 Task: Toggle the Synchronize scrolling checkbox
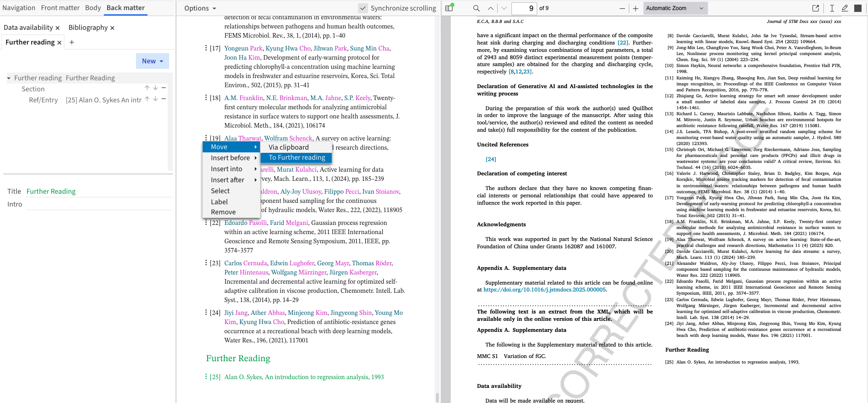(x=363, y=8)
